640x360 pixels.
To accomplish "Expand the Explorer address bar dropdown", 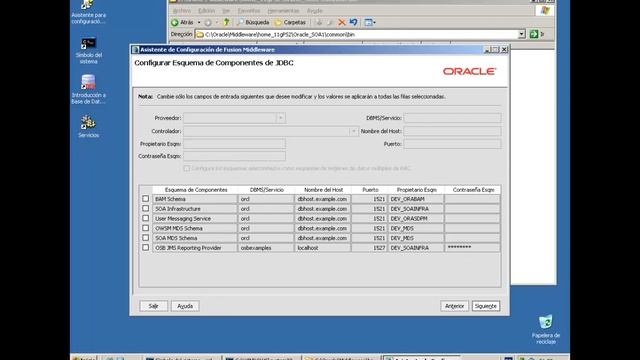I will tap(521, 34).
